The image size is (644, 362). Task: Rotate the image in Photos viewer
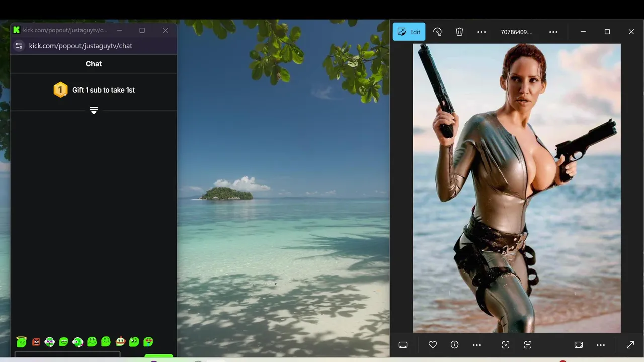tap(437, 32)
